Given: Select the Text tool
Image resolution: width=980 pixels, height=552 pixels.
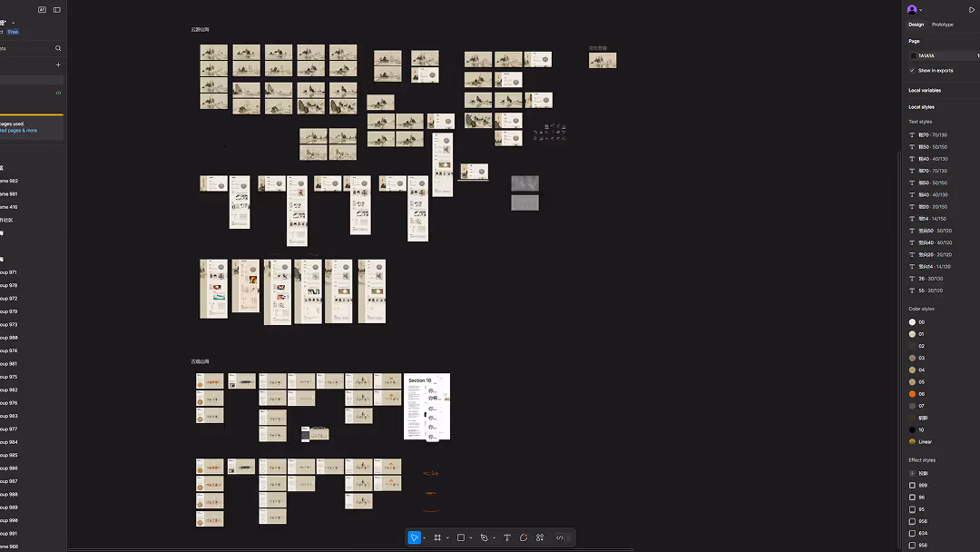Looking at the screenshot, I should pyautogui.click(x=506, y=537).
